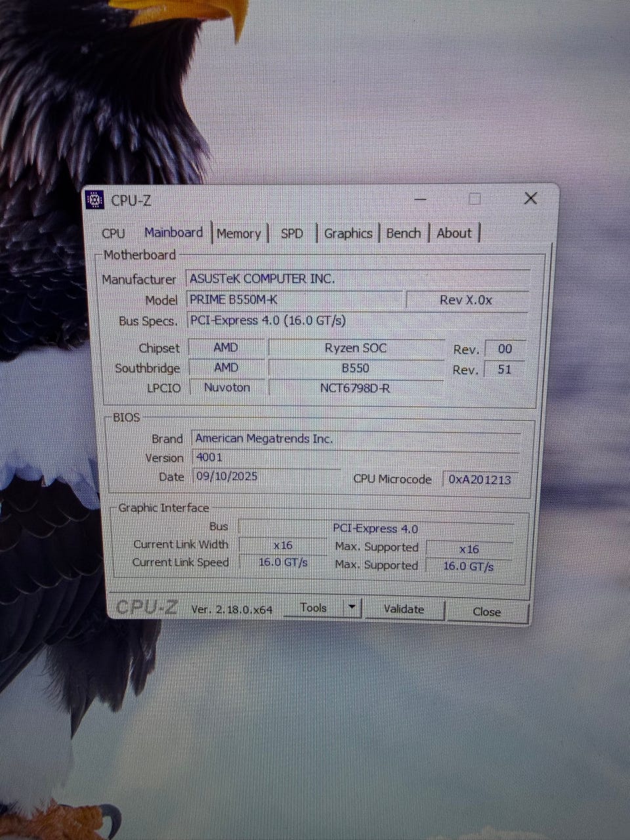Click the southbridge revision 51 field

pos(504,369)
